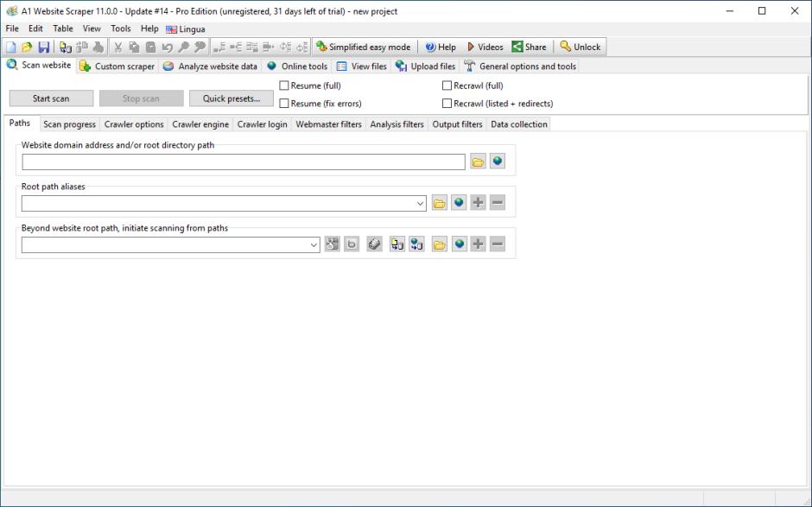Click the minus icon in Root path aliases
This screenshot has width=812, height=507.
498,203
